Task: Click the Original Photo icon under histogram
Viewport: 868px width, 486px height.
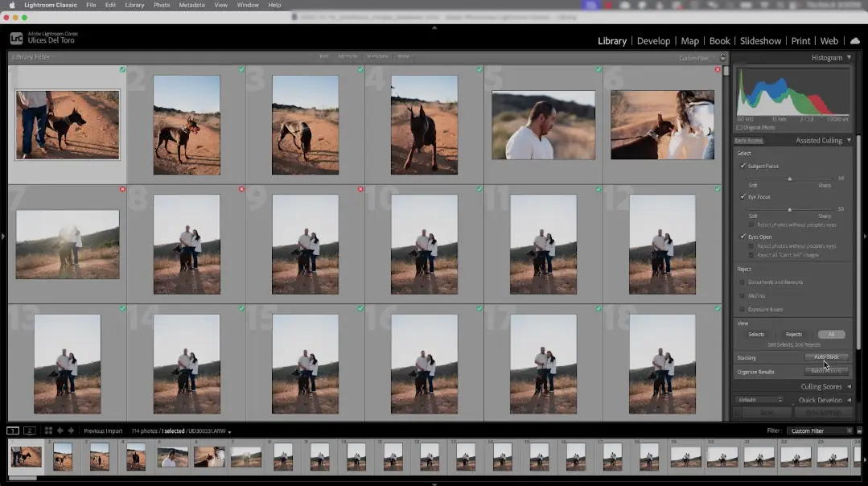Action: [739, 128]
